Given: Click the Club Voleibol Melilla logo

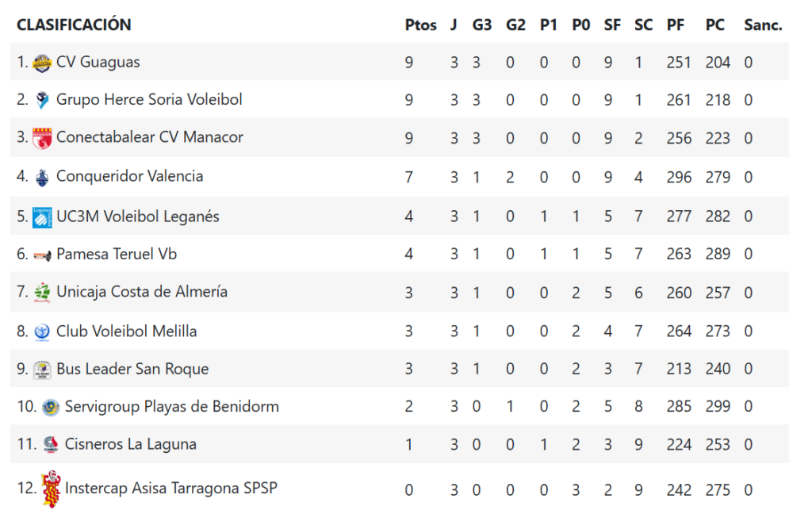Looking at the screenshot, I should click(x=43, y=332).
